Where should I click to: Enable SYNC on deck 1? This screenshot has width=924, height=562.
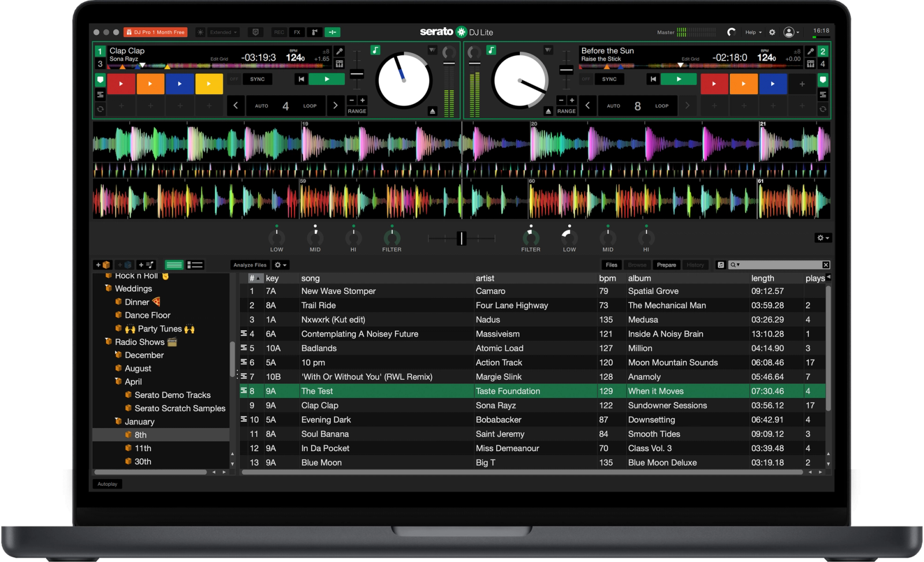258,79
